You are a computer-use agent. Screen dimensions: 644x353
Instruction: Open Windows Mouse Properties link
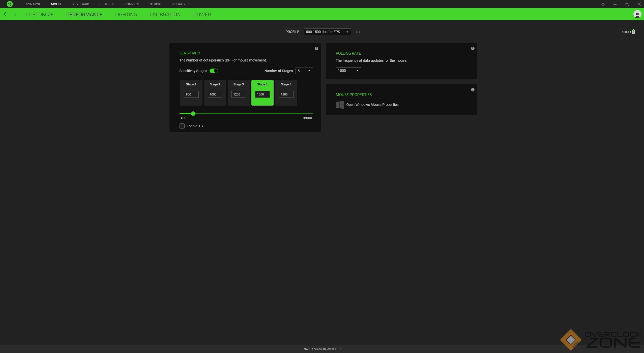click(x=372, y=105)
